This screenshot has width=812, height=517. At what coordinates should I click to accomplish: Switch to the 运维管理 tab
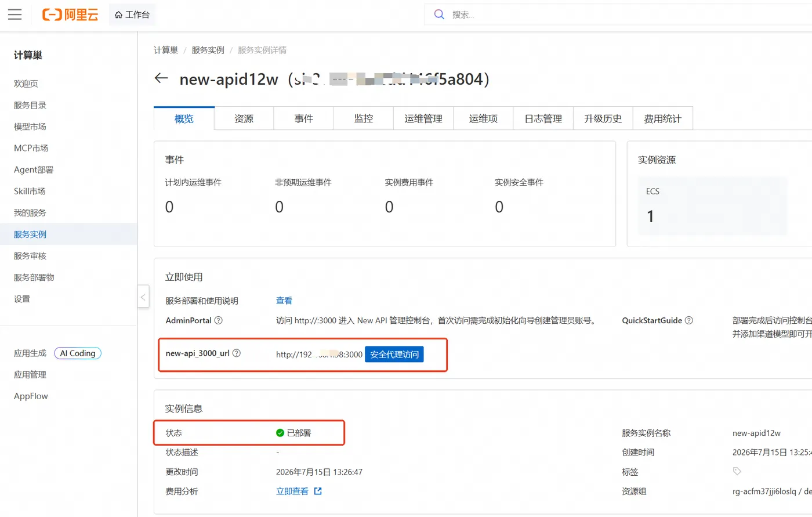423,118
